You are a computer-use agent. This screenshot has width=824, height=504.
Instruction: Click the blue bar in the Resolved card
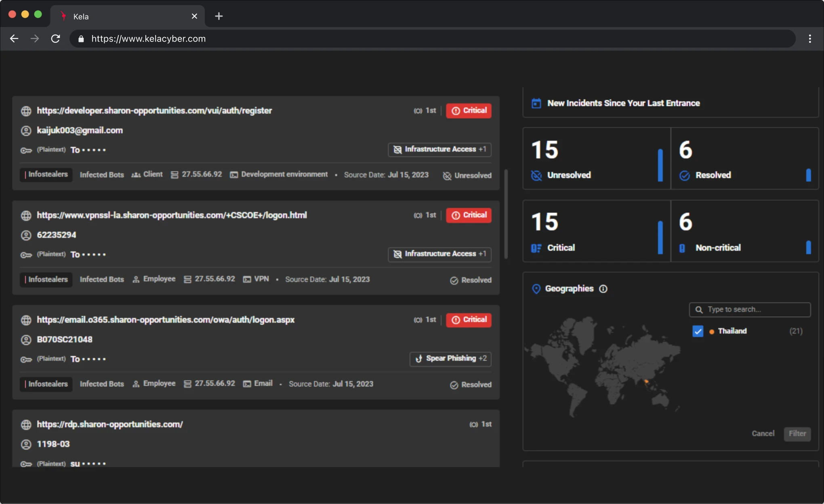(809, 175)
